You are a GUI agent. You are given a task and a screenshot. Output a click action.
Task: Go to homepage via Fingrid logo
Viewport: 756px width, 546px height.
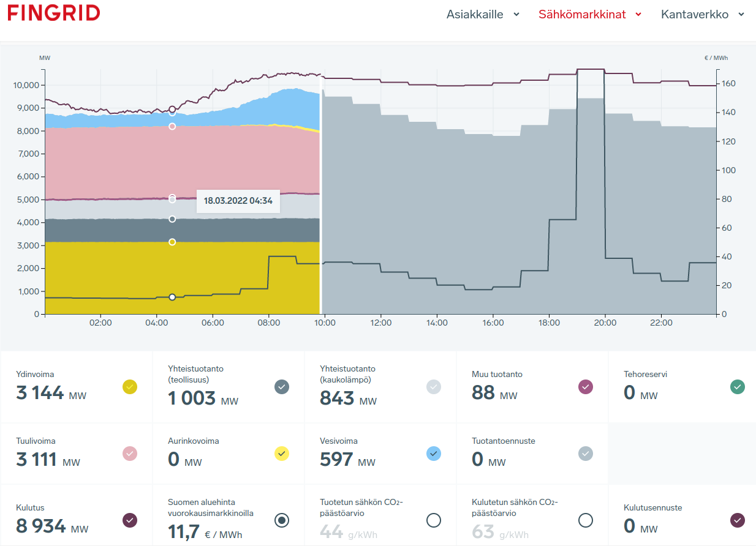point(54,13)
